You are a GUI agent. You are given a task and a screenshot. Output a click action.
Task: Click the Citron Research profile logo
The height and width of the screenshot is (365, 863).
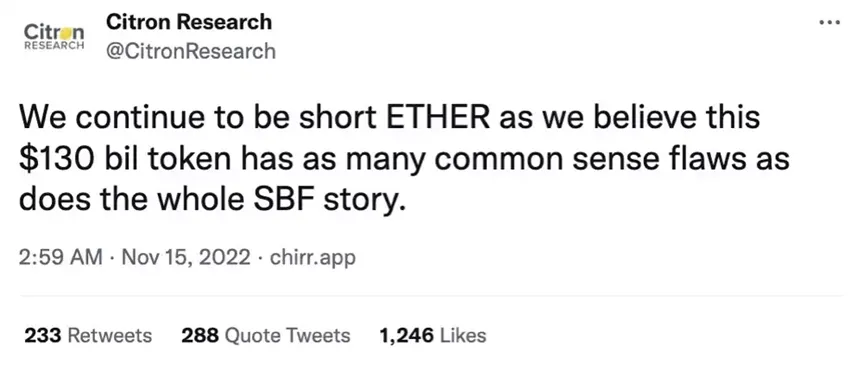pyautogui.click(x=54, y=36)
